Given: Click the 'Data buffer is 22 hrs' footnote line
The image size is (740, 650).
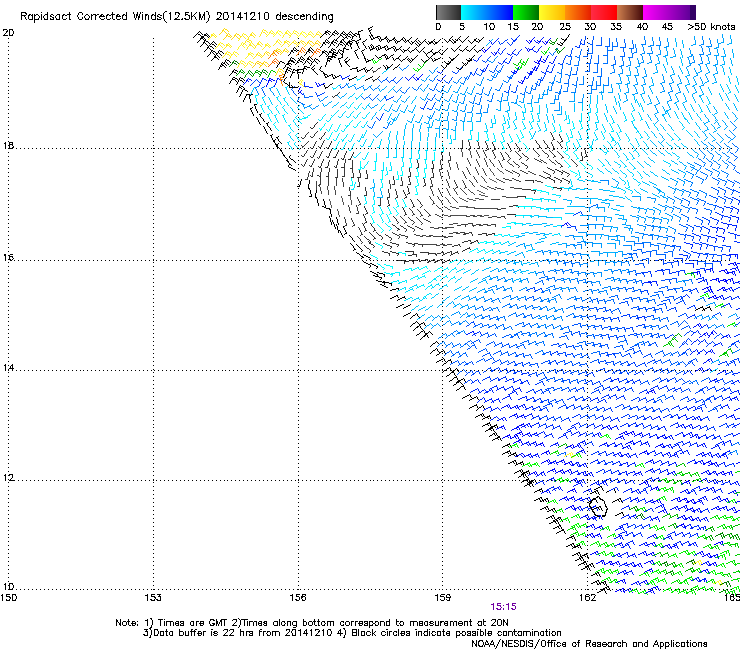Looking at the screenshot, I should coord(352,633).
